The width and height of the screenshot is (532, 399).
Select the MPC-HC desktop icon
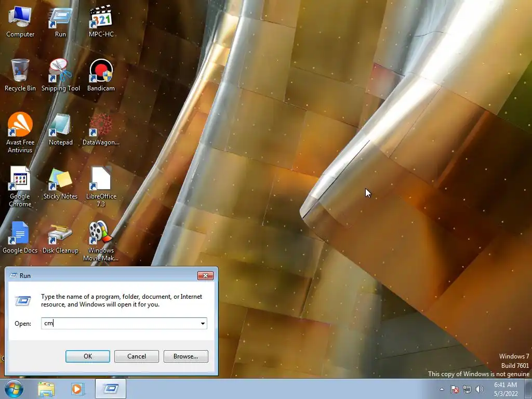pos(101,22)
